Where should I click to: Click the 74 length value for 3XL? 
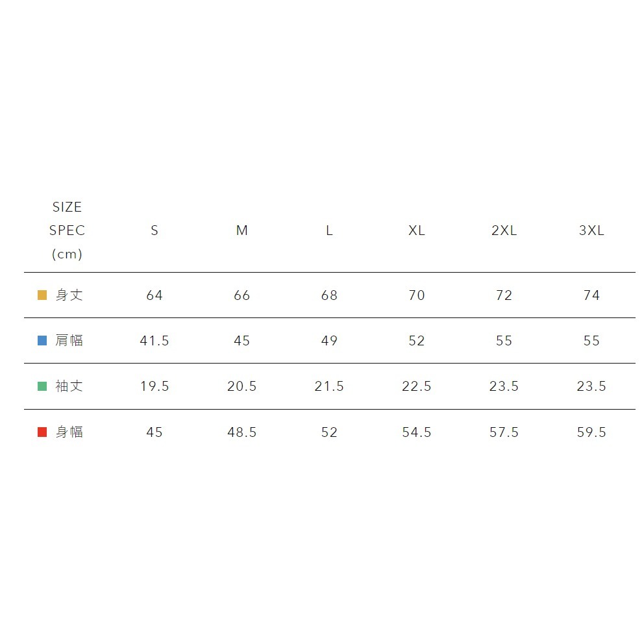[x=591, y=295]
